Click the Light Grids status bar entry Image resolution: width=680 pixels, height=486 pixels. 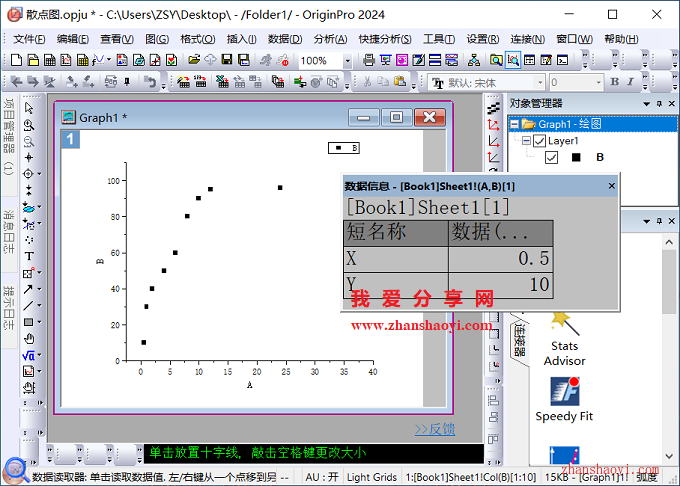(x=372, y=477)
